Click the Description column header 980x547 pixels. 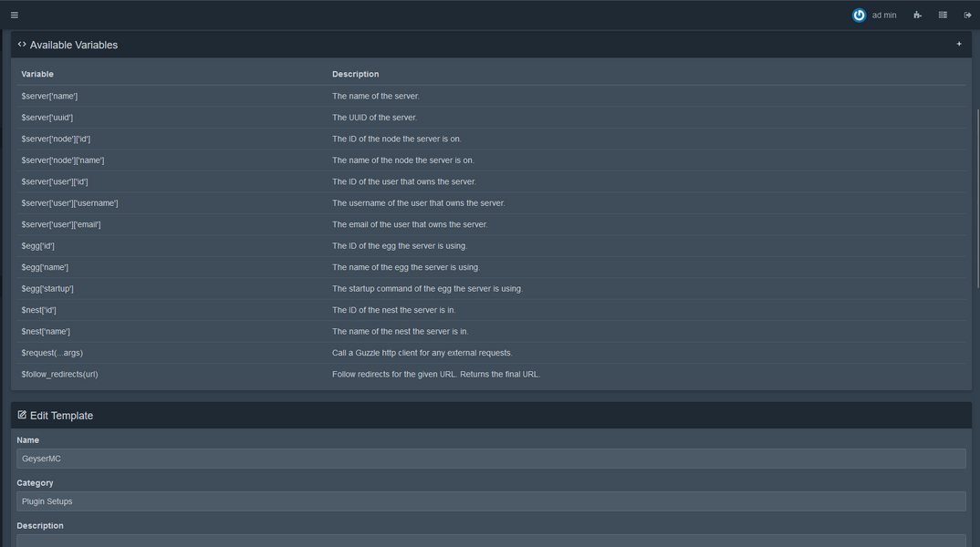[x=355, y=74]
